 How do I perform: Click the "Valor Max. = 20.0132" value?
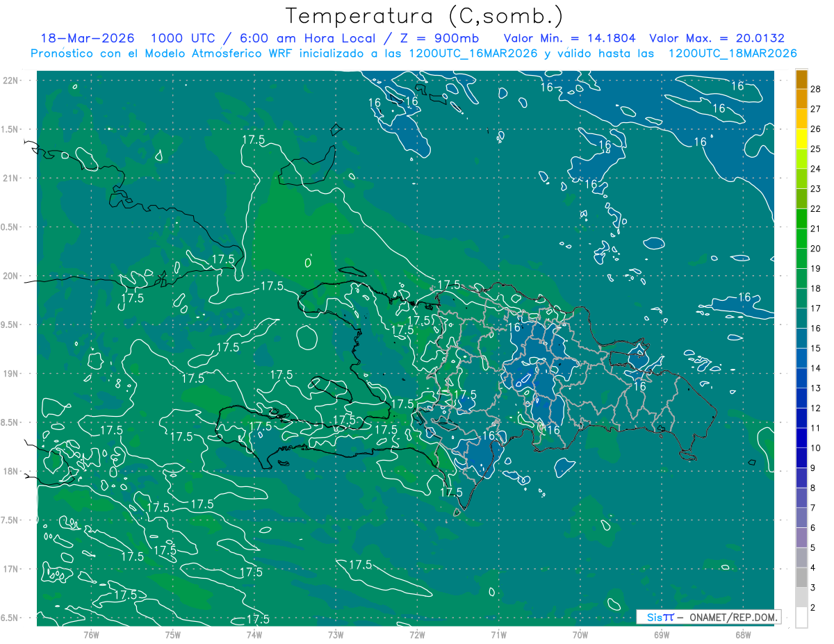click(717, 38)
